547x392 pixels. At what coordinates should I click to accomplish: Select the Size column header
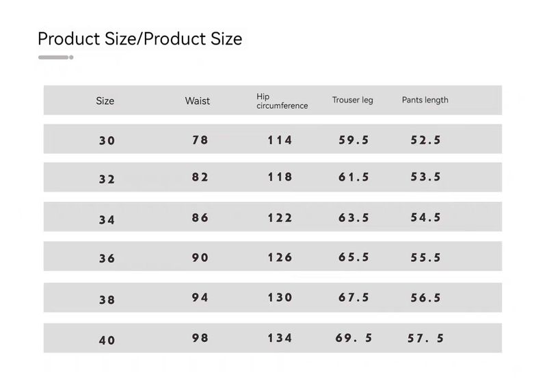tap(105, 101)
